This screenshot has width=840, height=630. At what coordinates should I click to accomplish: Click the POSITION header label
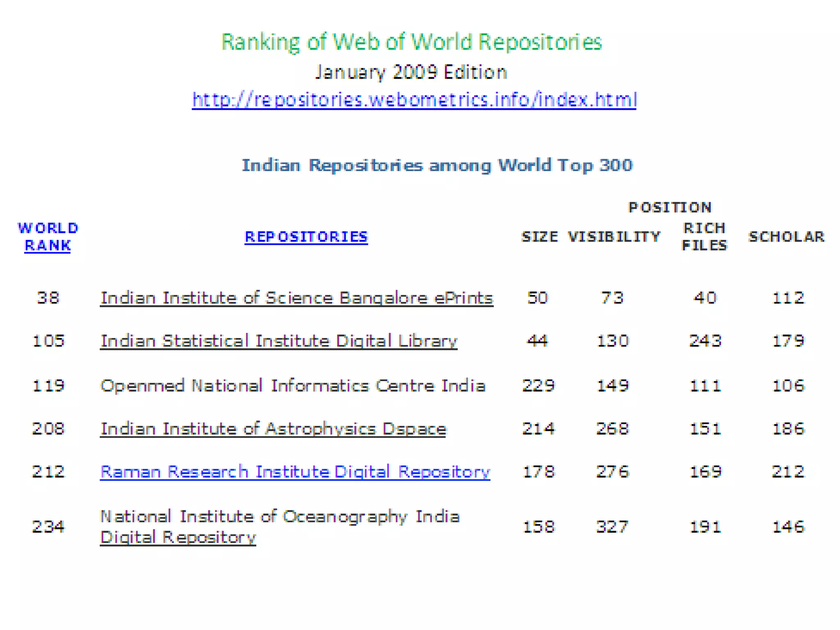[x=670, y=207]
